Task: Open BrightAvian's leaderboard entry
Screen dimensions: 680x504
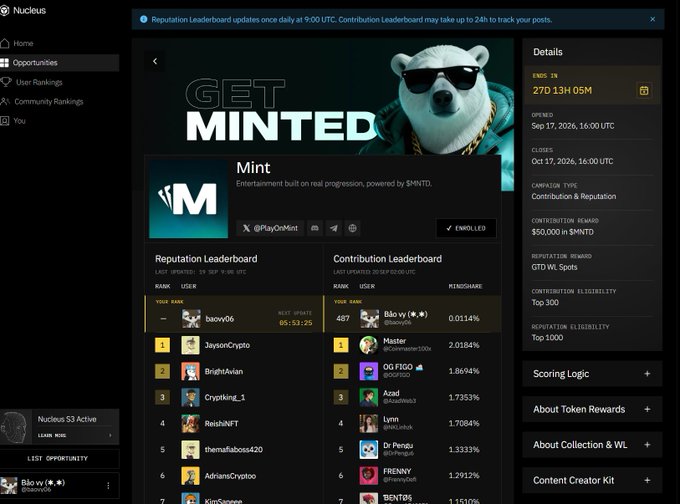Action: coord(234,371)
